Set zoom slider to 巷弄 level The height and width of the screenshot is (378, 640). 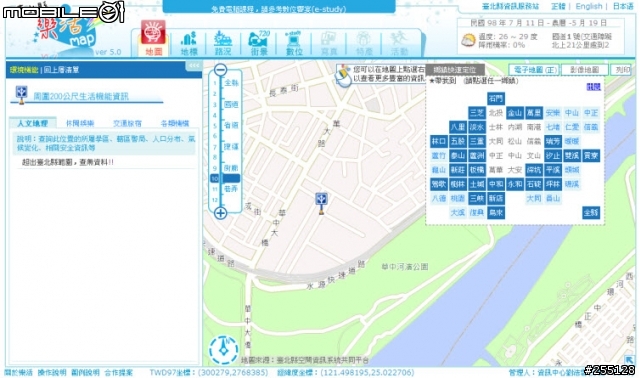point(231,189)
